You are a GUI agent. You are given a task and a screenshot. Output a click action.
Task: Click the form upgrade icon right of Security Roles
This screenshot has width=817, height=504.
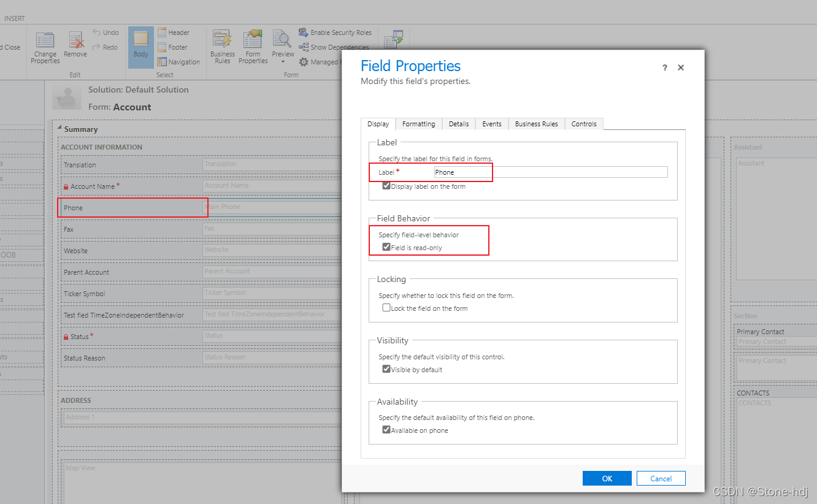(393, 39)
